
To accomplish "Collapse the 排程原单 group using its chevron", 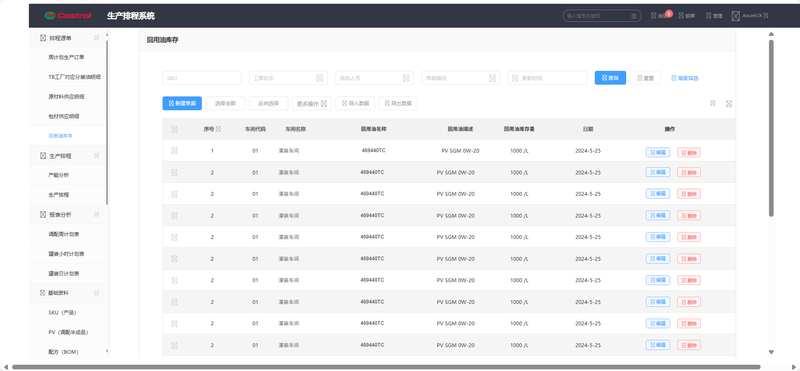I will click(x=96, y=38).
